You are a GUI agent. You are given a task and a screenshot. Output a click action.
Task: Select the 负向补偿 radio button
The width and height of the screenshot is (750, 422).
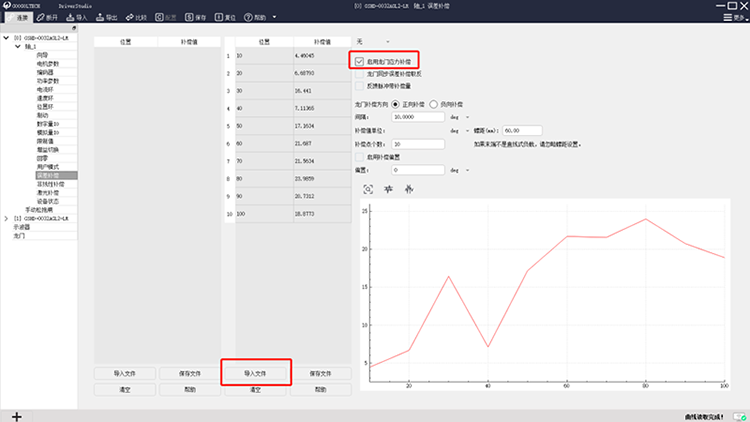point(435,103)
